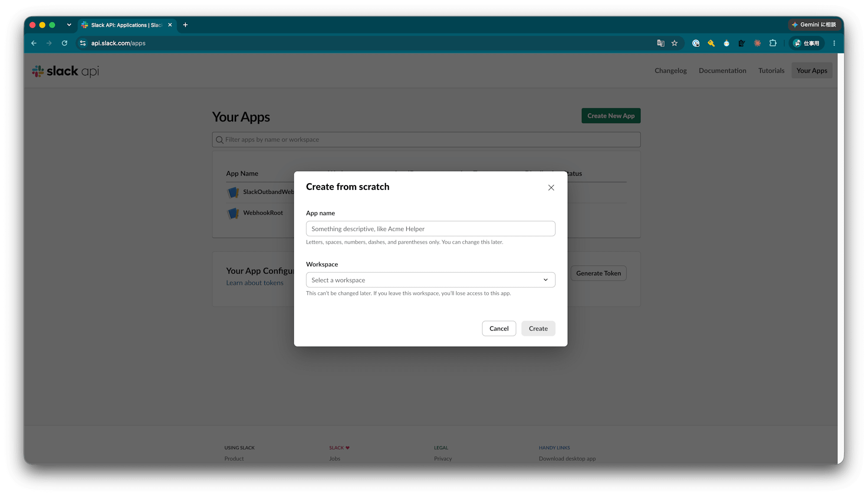Screen dimensions: 868x496
Task: Go back with the browser back arrow
Action: (34, 43)
